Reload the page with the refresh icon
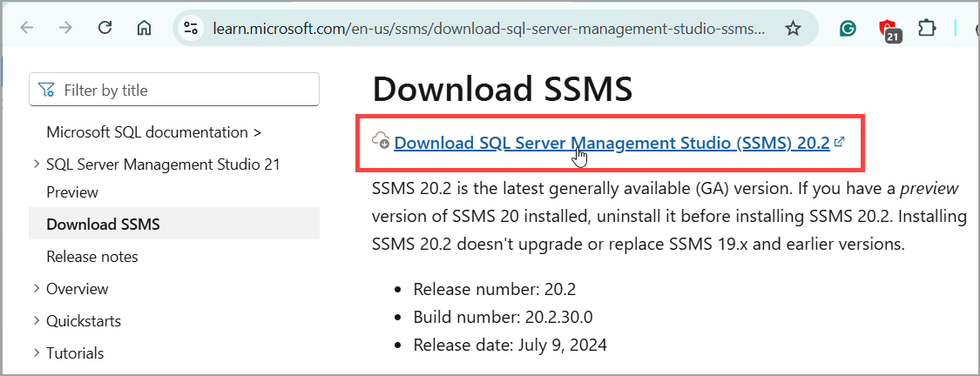 click(x=105, y=28)
